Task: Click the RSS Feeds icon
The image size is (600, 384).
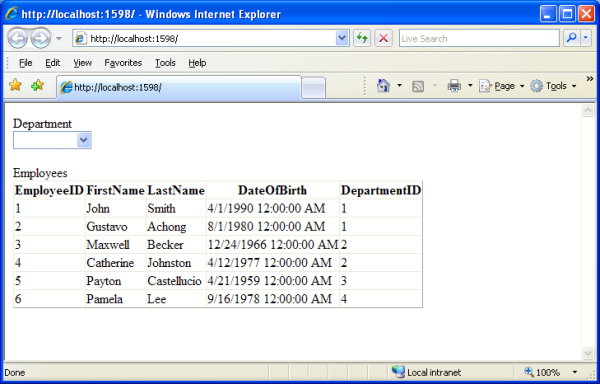Action: tap(417, 86)
